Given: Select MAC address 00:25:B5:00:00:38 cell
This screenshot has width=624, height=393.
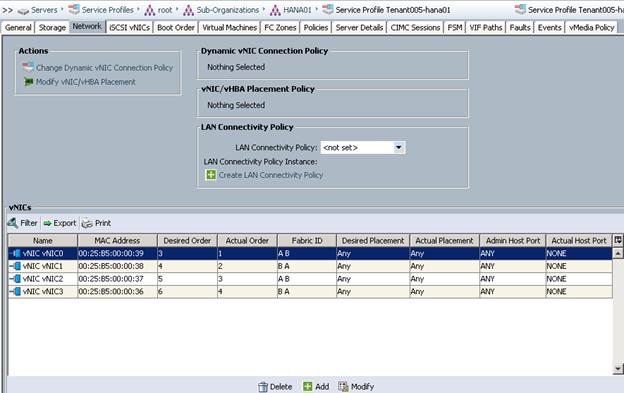Looking at the screenshot, I should pos(117,266).
